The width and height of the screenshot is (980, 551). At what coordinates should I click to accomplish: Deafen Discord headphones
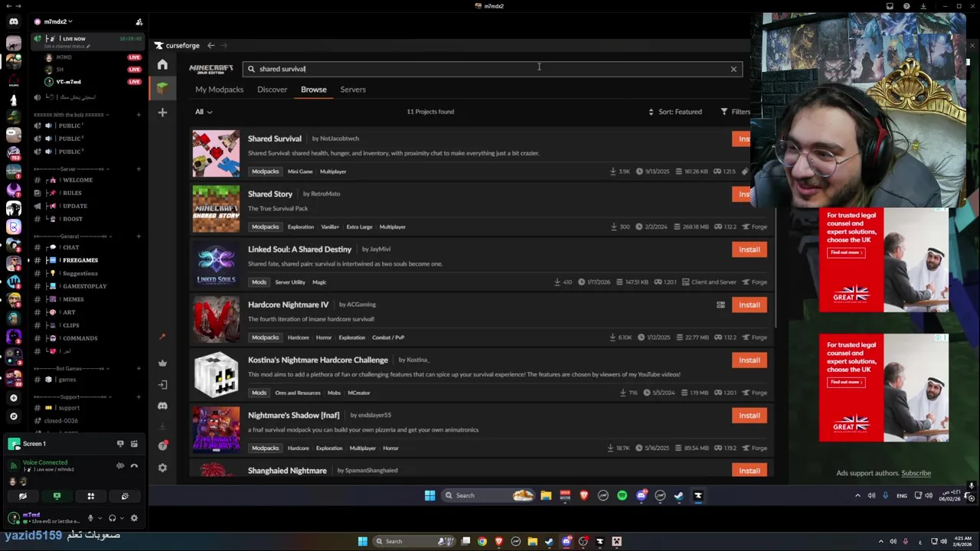(112, 518)
